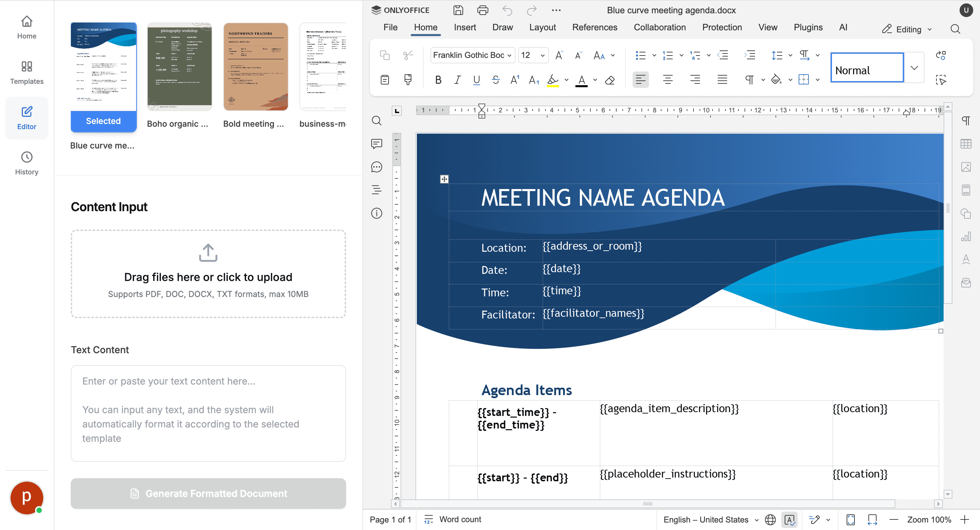Click the Save document icon
The height and width of the screenshot is (530, 980).
click(x=458, y=10)
